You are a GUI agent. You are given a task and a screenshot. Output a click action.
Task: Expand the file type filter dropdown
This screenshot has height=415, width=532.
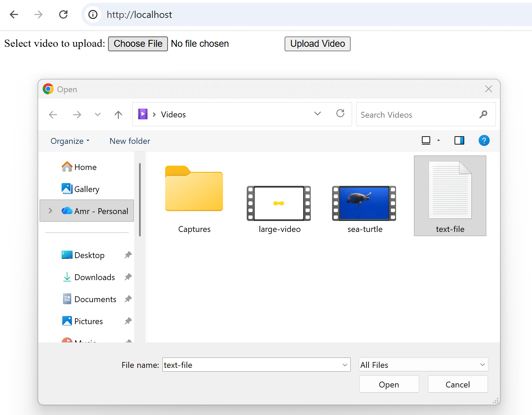(423, 365)
